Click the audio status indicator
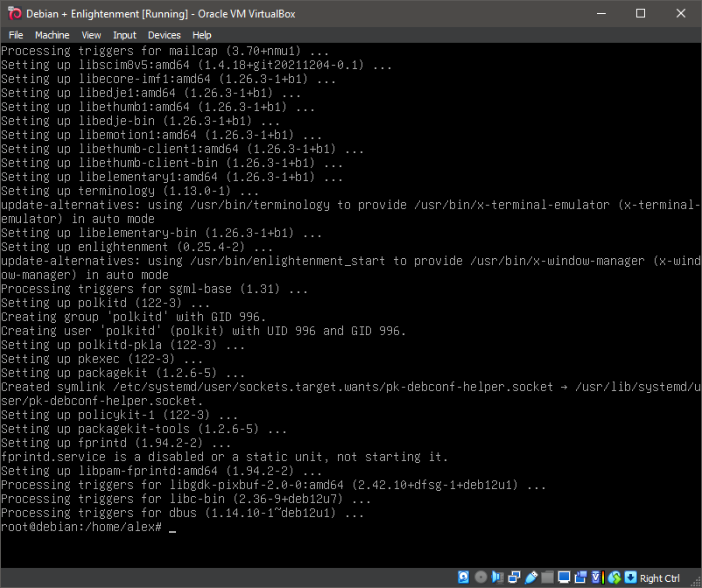702x588 pixels. coord(496,577)
